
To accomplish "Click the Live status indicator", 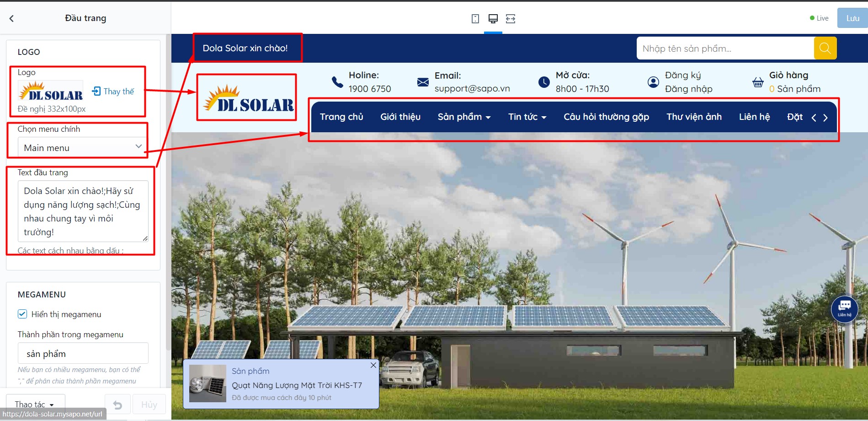I will (819, 18).
